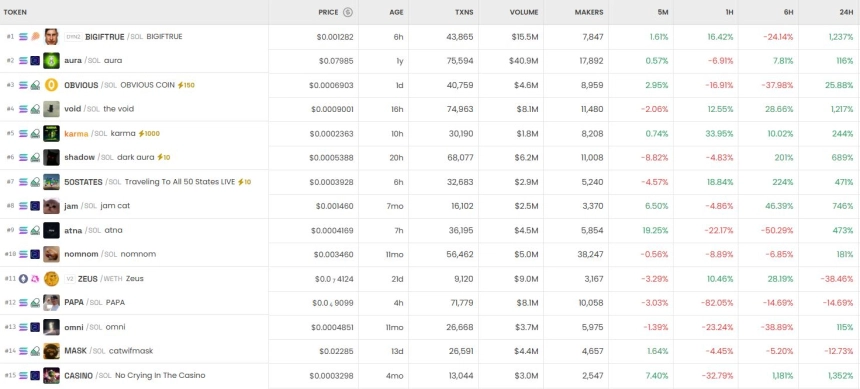This screenshot has height=389, width=860.
Task: Toggle the 5M timeframe column header
Action: [663, 12]
